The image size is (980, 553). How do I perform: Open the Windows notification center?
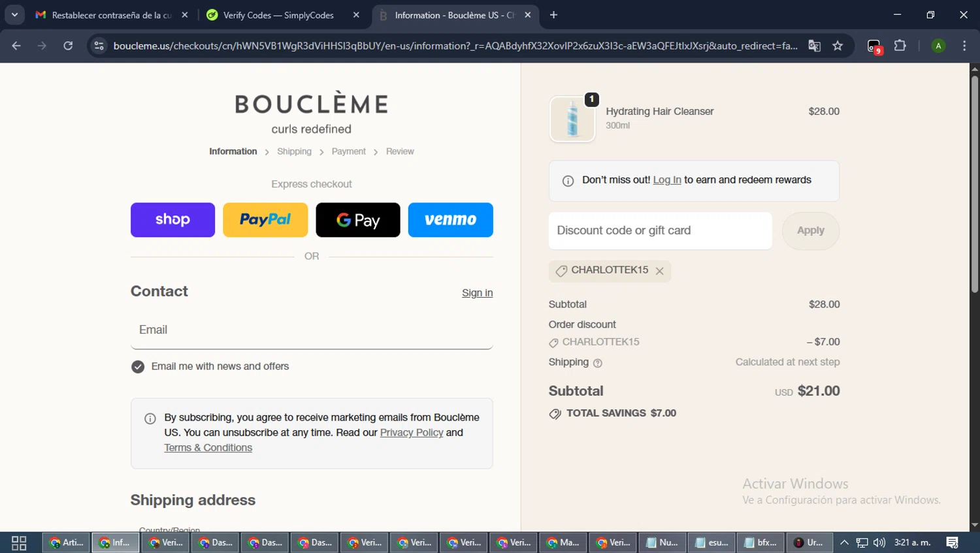(953, 543)
